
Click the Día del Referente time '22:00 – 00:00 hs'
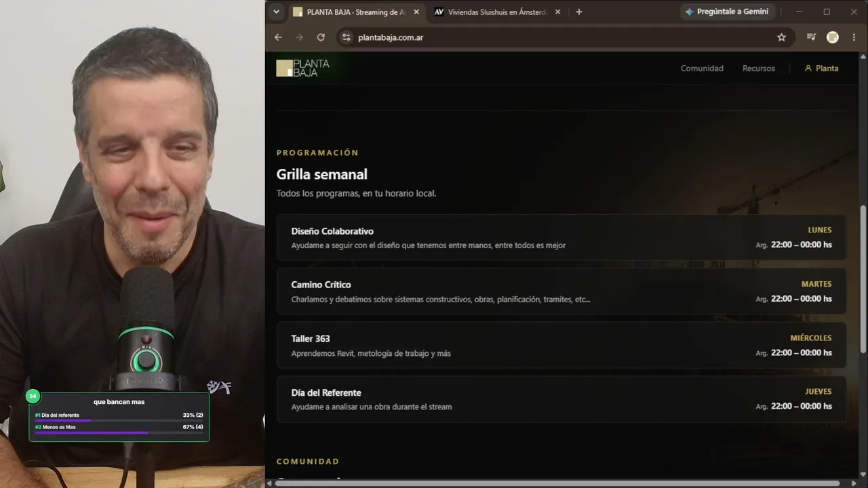802,406
